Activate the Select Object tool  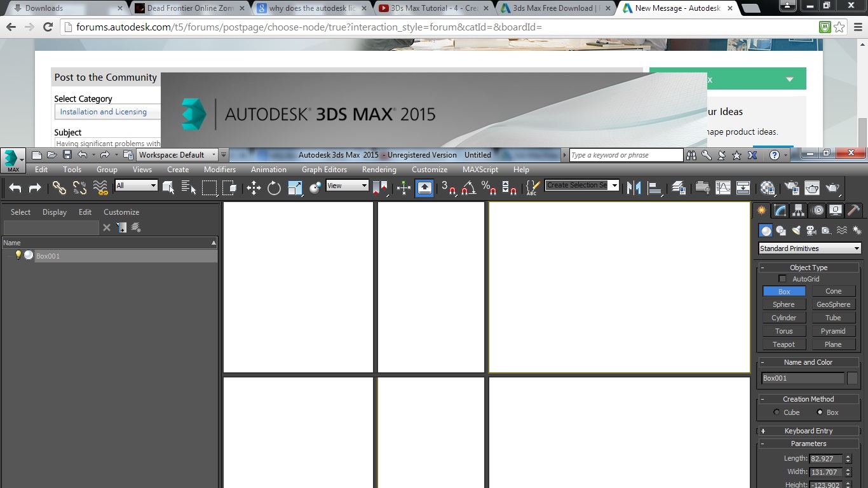tap(168, 187)
